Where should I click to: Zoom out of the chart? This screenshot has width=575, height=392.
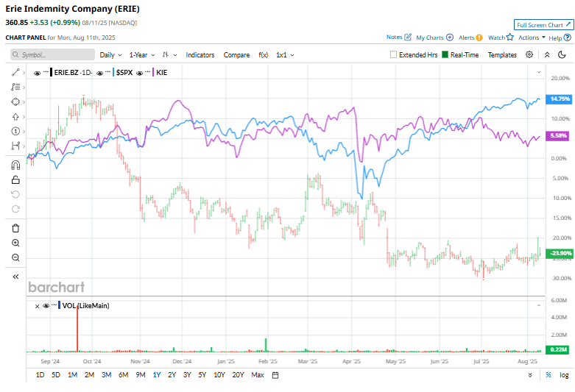[15, 257]
